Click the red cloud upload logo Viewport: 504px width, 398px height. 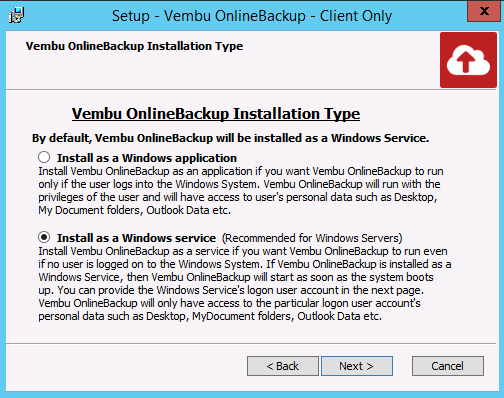468,60
